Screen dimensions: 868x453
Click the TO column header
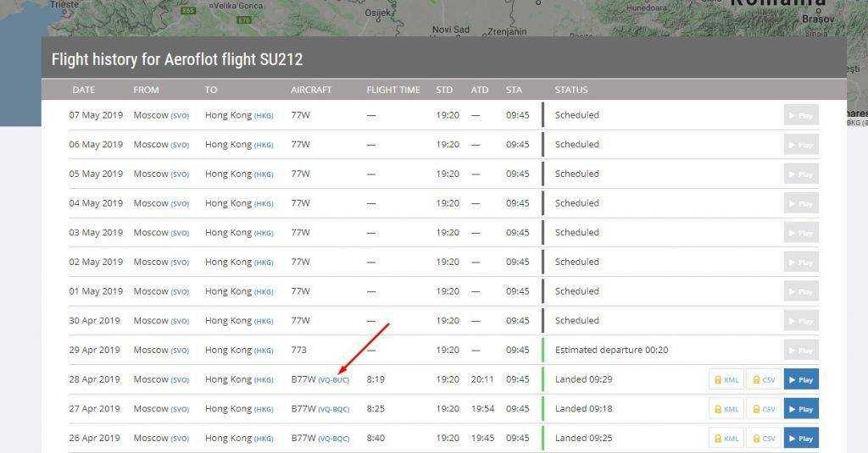pos(211,90)
